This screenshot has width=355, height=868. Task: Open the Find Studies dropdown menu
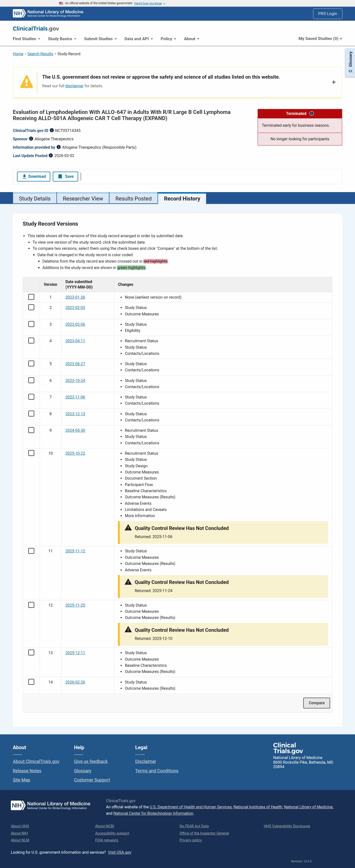pyautogui.click(x=27, y=39)
